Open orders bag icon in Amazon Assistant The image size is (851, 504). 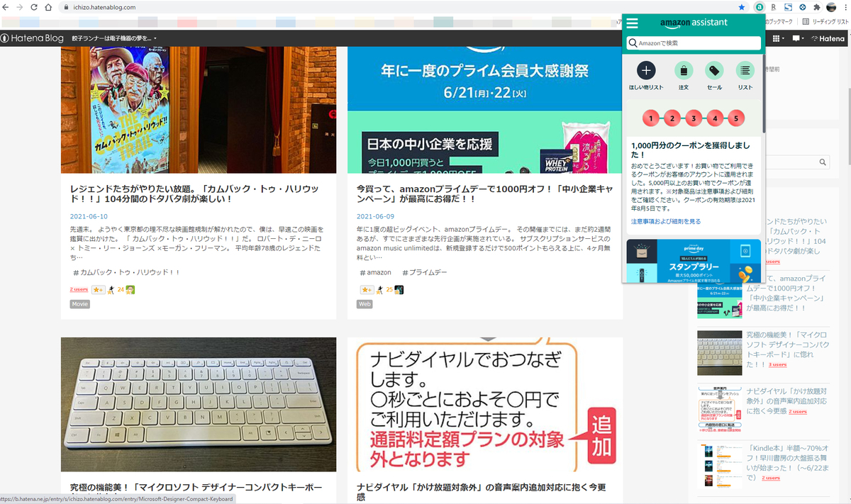tap(683, 70)
